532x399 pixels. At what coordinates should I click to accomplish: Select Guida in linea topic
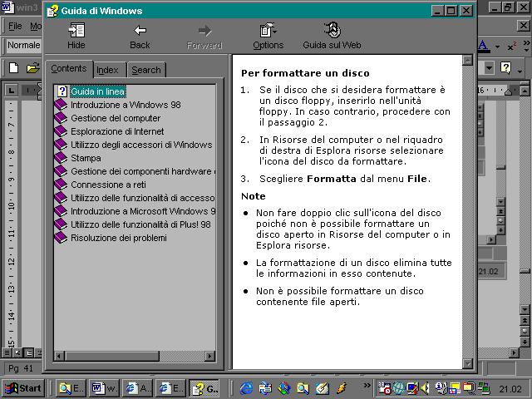pyautogui.click(x=98, y=91)
